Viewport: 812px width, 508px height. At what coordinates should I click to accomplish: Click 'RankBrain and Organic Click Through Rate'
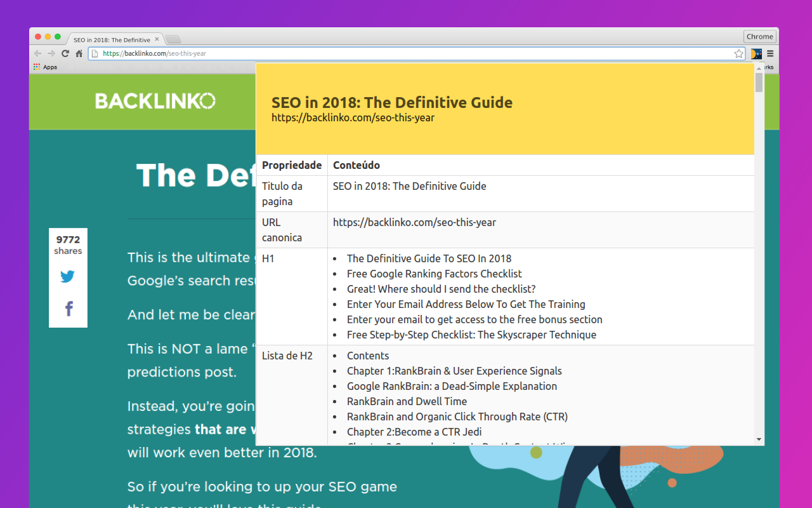[457, 417]
